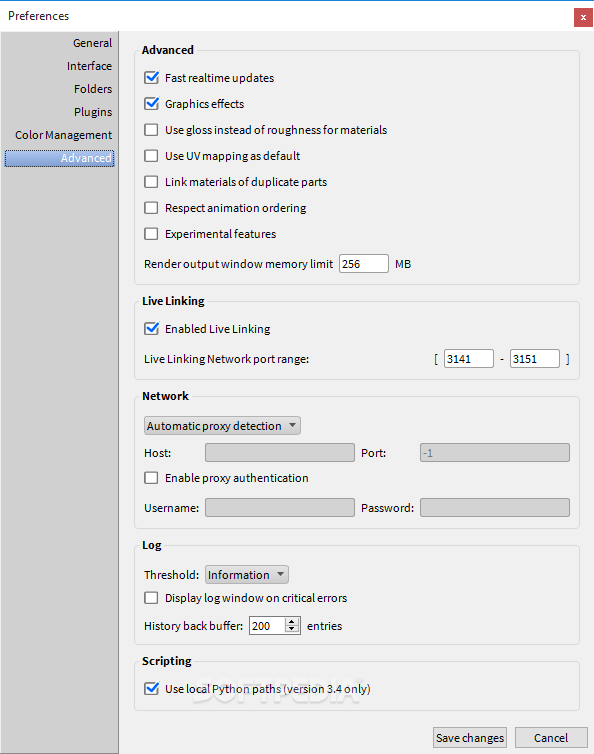Uncheck Use local Python paths
The height and width of the screenshot is (754, 594).
[x=152, y=688]
